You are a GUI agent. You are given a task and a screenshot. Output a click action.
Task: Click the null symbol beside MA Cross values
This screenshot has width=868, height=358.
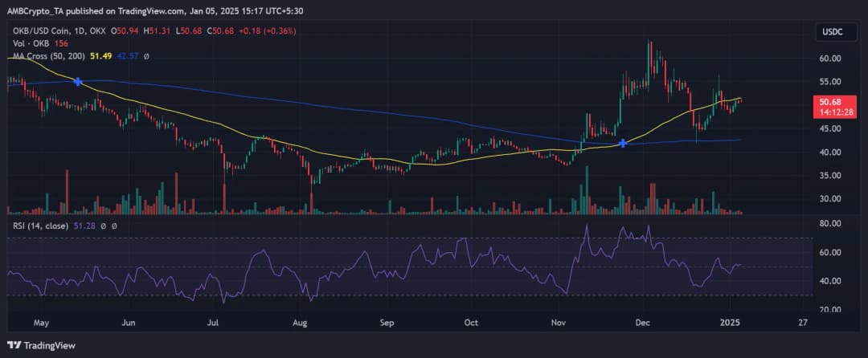(146, 56)
